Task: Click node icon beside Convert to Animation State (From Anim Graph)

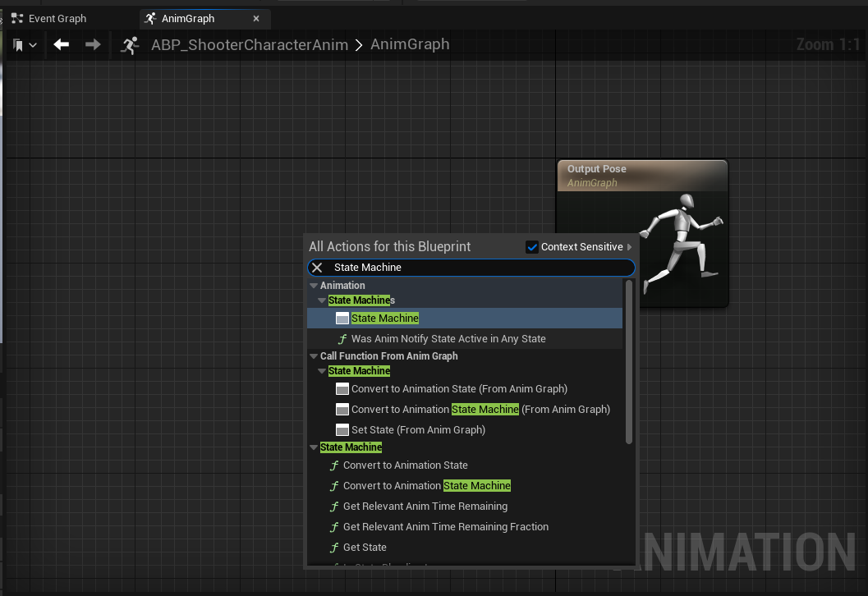Action: tap(342, 389)
